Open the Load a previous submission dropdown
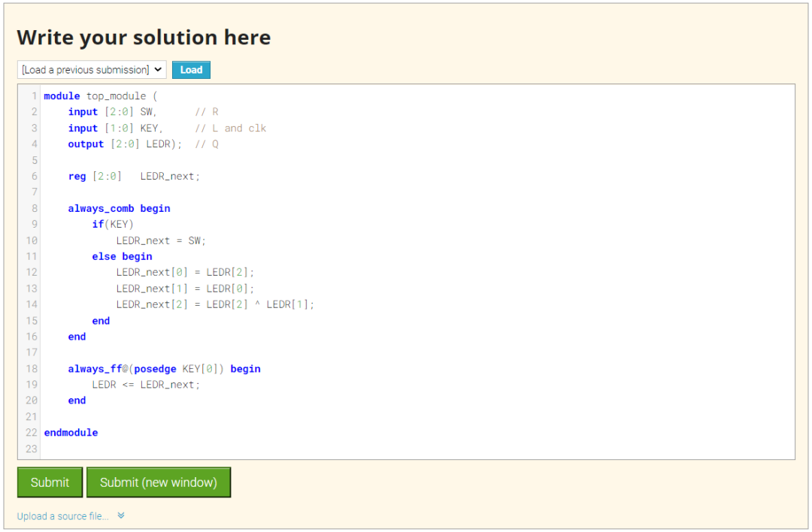Screen dimensions: 812x532 coord(92,70)
